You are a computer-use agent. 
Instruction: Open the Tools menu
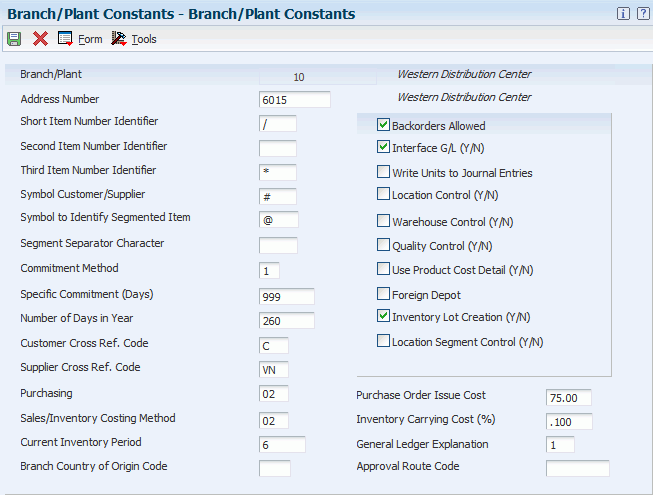[x=144, y=39]
